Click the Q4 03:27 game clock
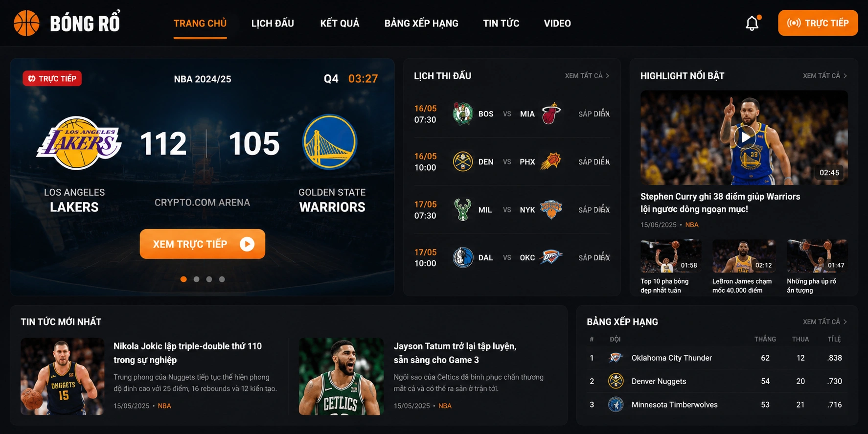 (351, 79)
